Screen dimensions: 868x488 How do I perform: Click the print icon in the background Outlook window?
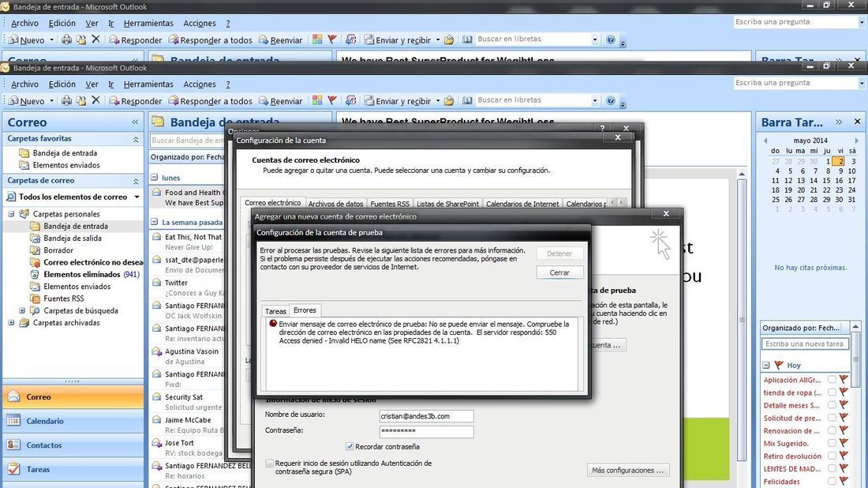[x=66, y=39]
